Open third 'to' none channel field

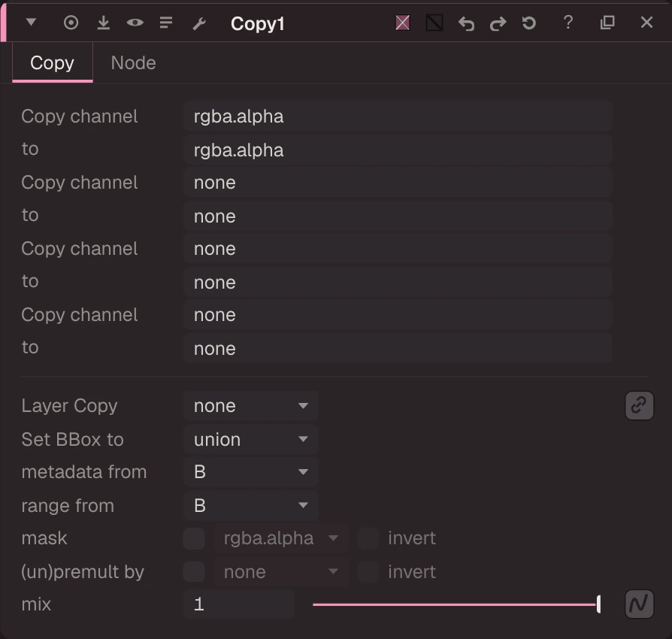point(398,283)
